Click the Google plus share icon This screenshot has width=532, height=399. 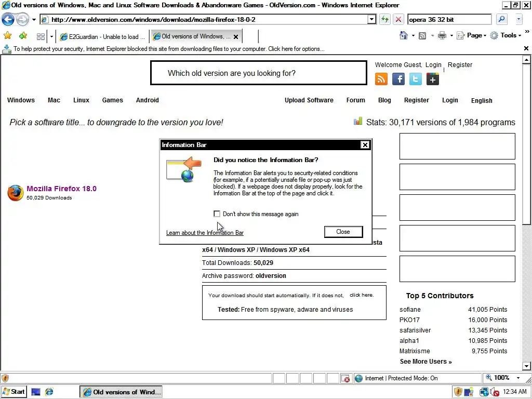(x=433, y=79)
